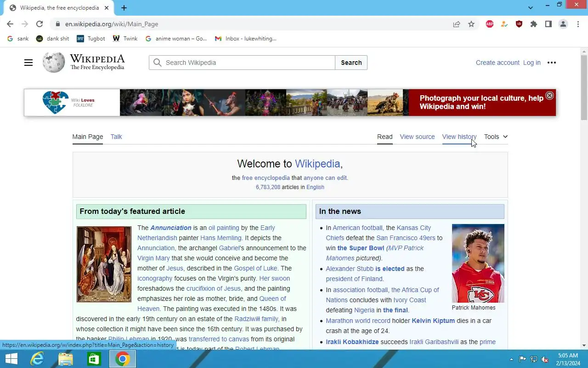Viewport: 588px width, 368px height.
Task: Click the 6,783,208 articles count link
Action: [268, 187]
